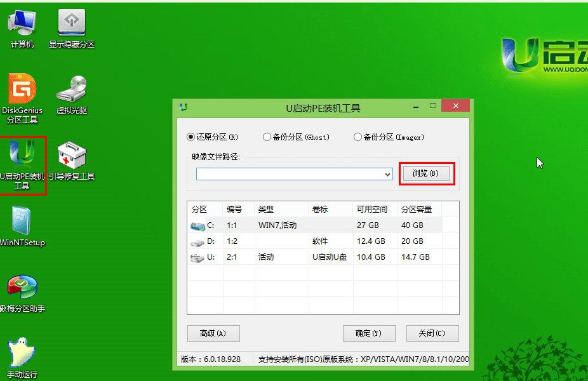Image resolution: width=588 pixels, height=381 pixels.
Task: Open the 引导修复工具 desktop icon
Action: pyautogui.click(x=72, y=156)
